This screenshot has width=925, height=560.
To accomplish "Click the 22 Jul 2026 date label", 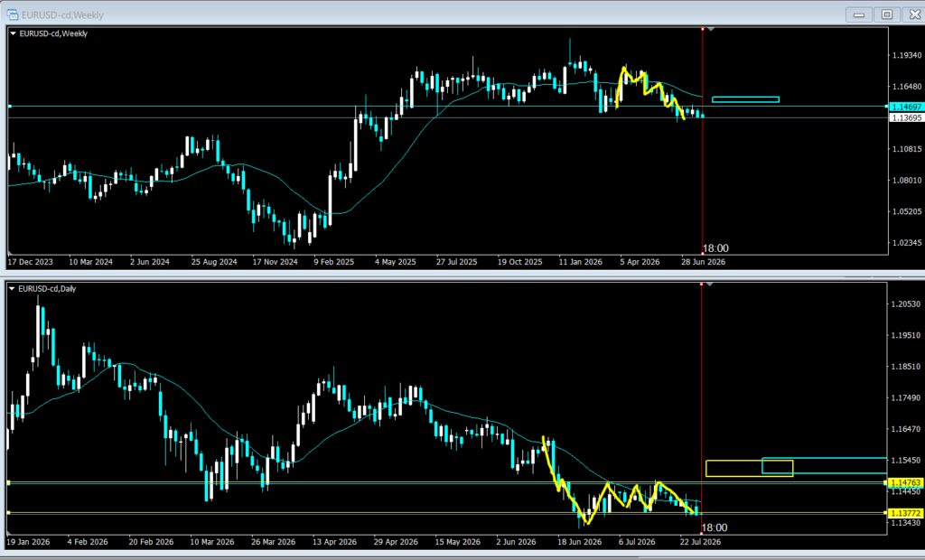I will 700,542.
